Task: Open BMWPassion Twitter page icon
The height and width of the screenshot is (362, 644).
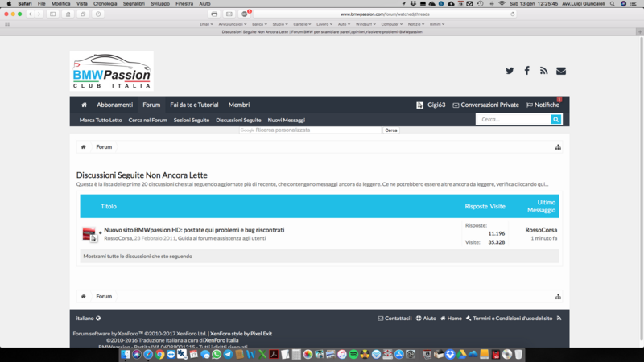Action: [510, 71]
